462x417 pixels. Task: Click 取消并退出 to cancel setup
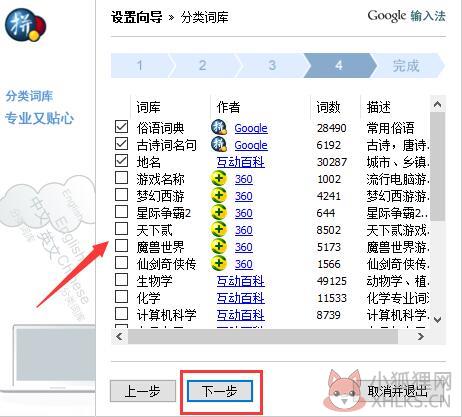[x=398, y=391]
